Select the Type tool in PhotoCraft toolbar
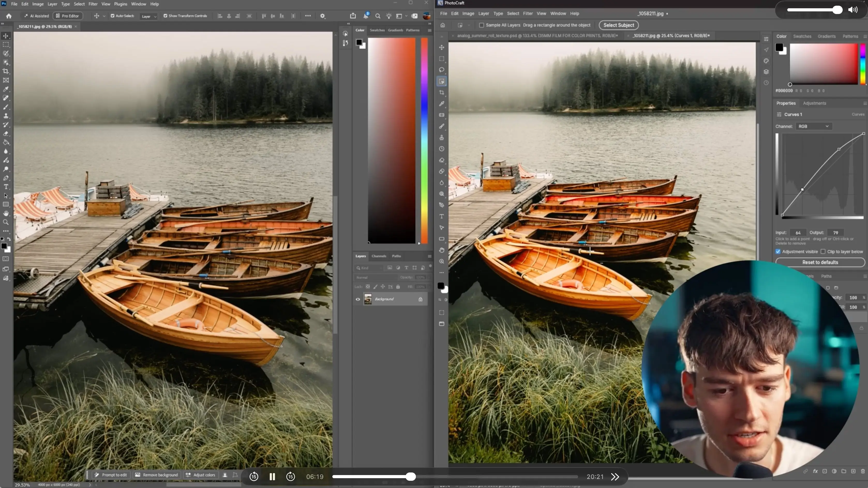868x488 pixels. tap(442, 216)
